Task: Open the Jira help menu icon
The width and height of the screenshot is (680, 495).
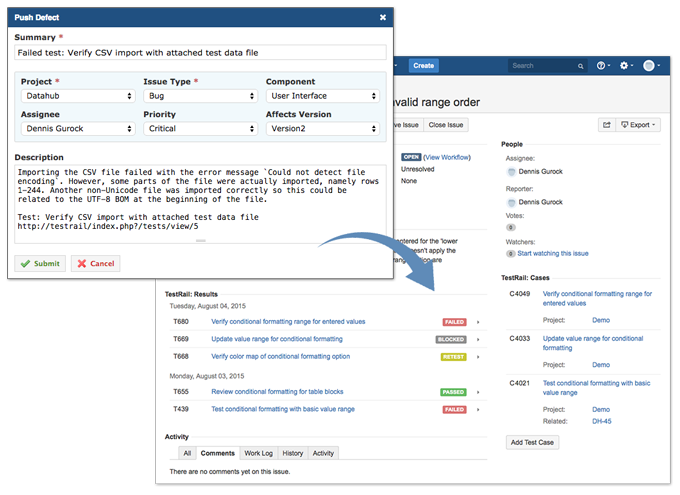Action: point(603,66)
